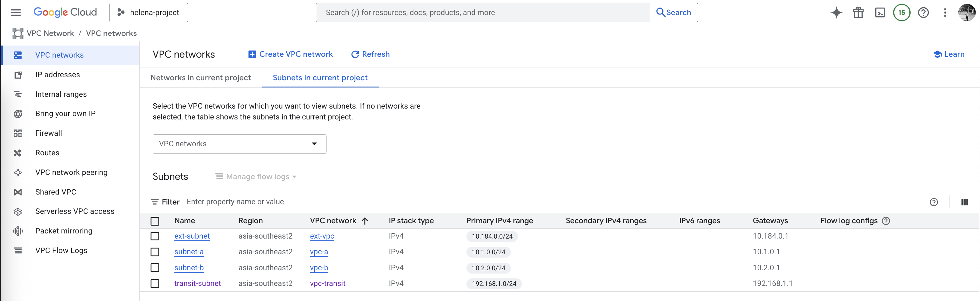
Task: Open column display options icon
Action: tap(964, 202)
